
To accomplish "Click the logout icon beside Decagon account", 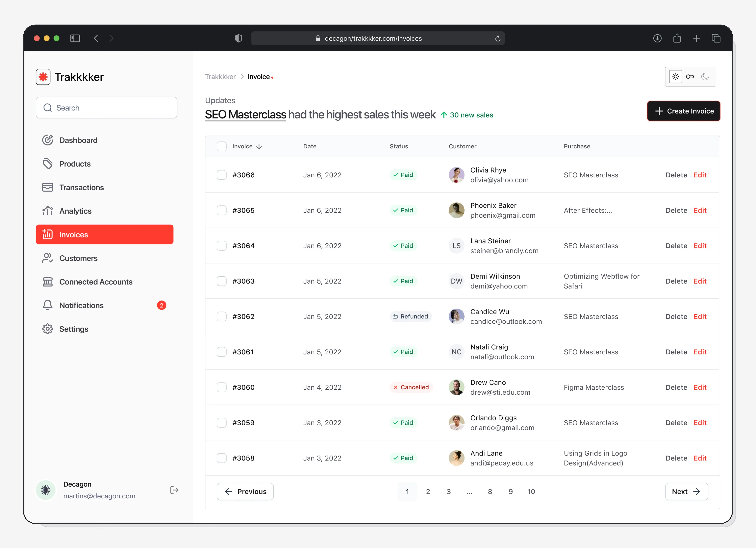I will click(x=174, y=490).
